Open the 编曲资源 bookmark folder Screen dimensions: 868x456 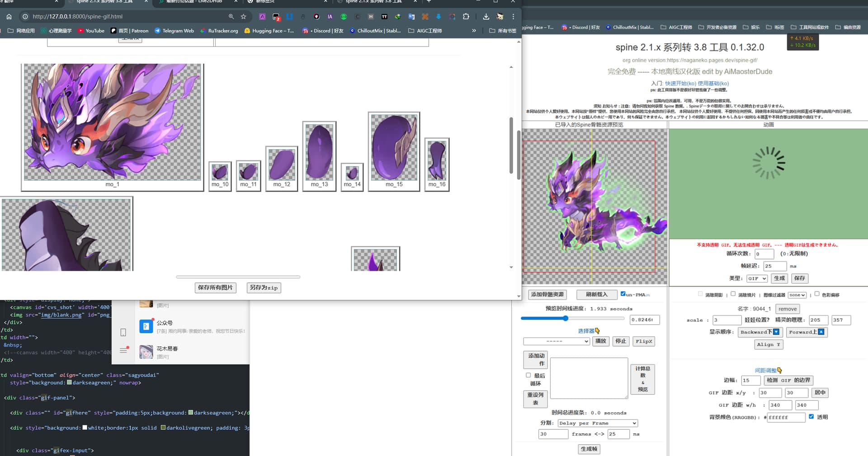[848, 27]
